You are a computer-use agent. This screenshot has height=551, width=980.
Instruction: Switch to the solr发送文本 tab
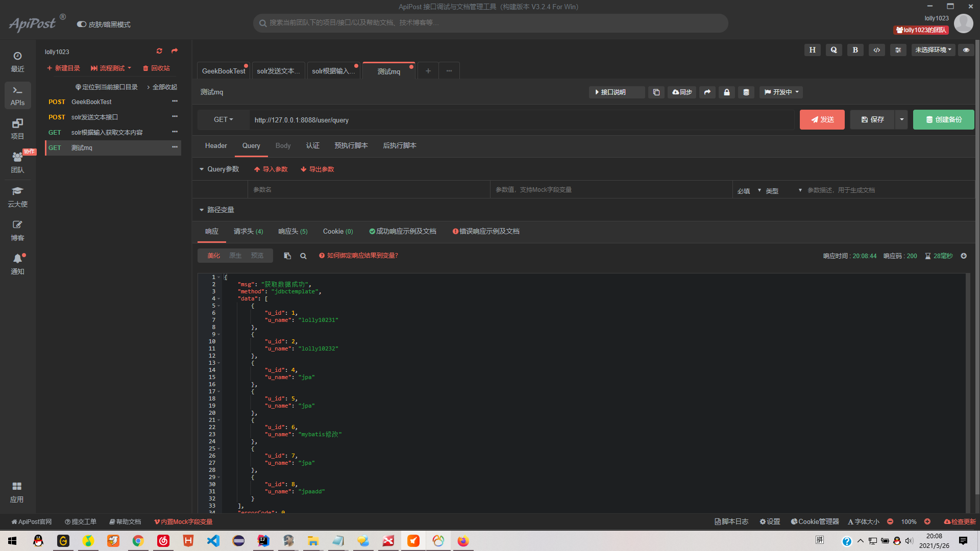pyautogui.click(x=278, y=71)
